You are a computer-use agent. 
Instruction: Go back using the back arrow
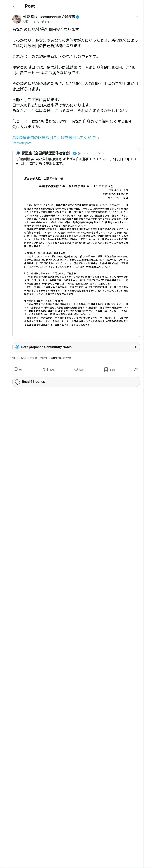point(14,6)
